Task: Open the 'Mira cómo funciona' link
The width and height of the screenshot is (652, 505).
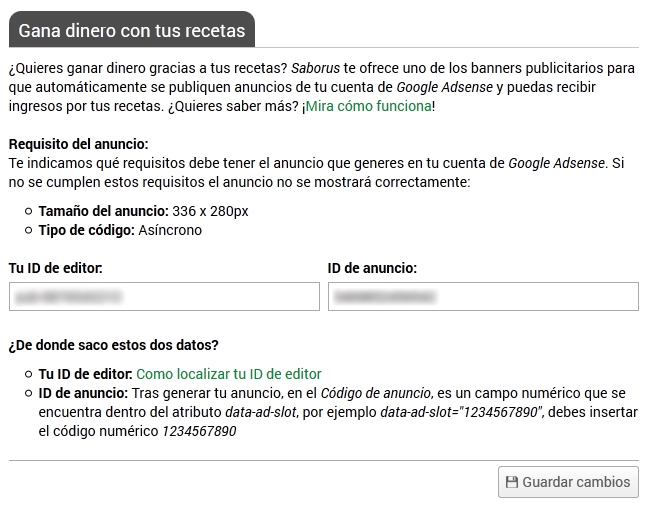Action: point(369,106)
